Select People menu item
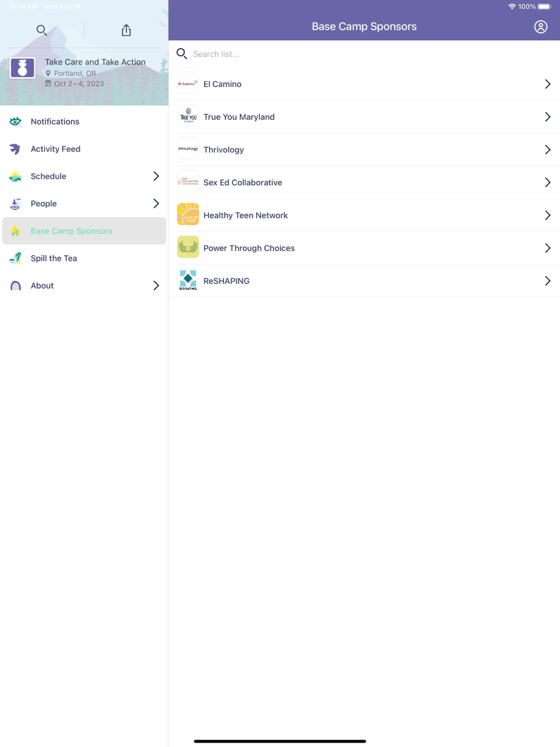The height and width of the screenshot is (747, 560). (84, 204)
